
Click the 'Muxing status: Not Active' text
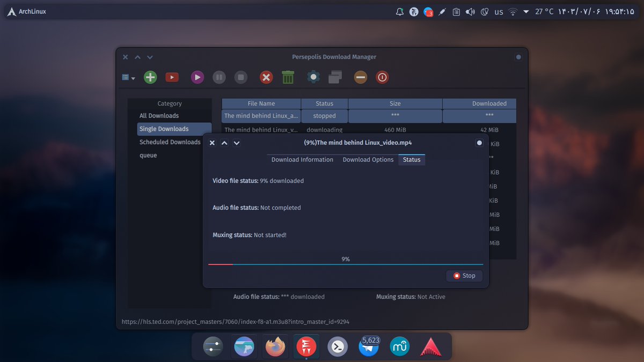coord(411,297)
